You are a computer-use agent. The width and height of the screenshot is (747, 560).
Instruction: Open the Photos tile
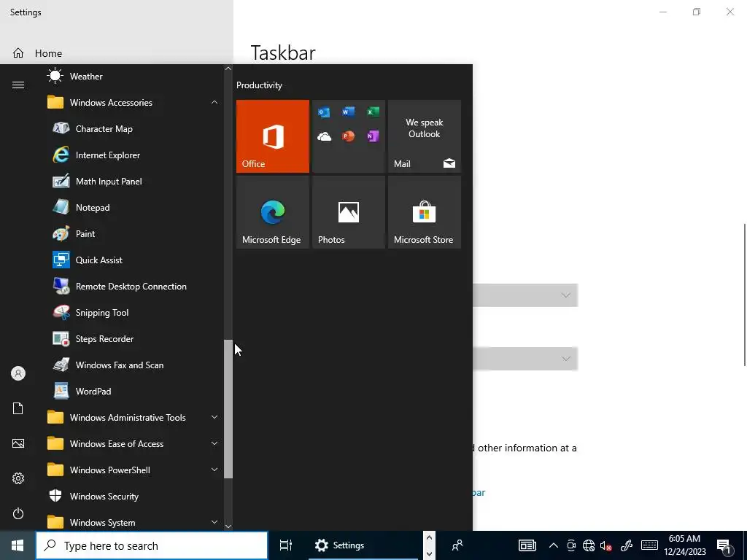tap(348, 212)
